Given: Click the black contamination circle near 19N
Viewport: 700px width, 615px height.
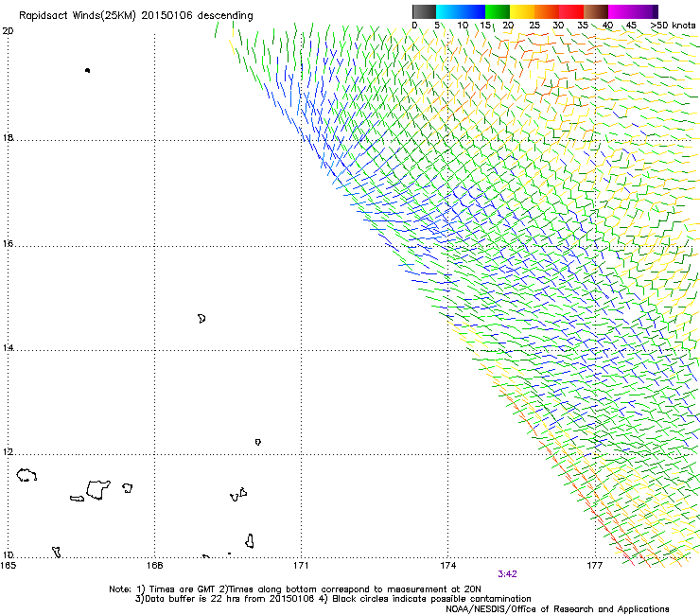Looking at the screenshot, I should (x=87, y=70).
